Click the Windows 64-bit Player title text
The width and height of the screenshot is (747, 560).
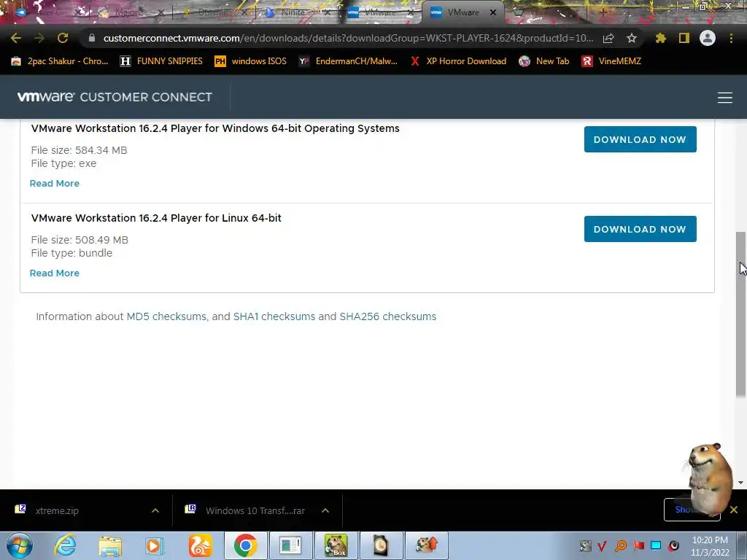(x=215, y=128)
